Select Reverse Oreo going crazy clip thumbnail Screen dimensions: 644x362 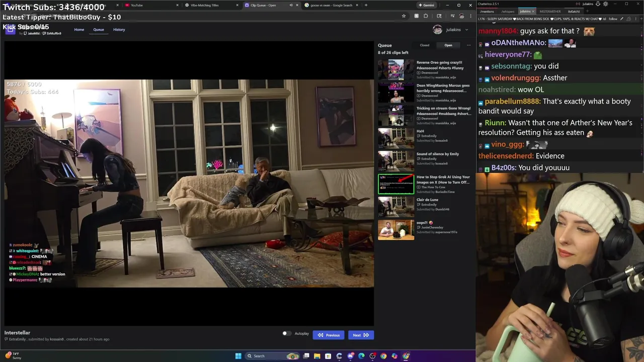pos(396,70)
